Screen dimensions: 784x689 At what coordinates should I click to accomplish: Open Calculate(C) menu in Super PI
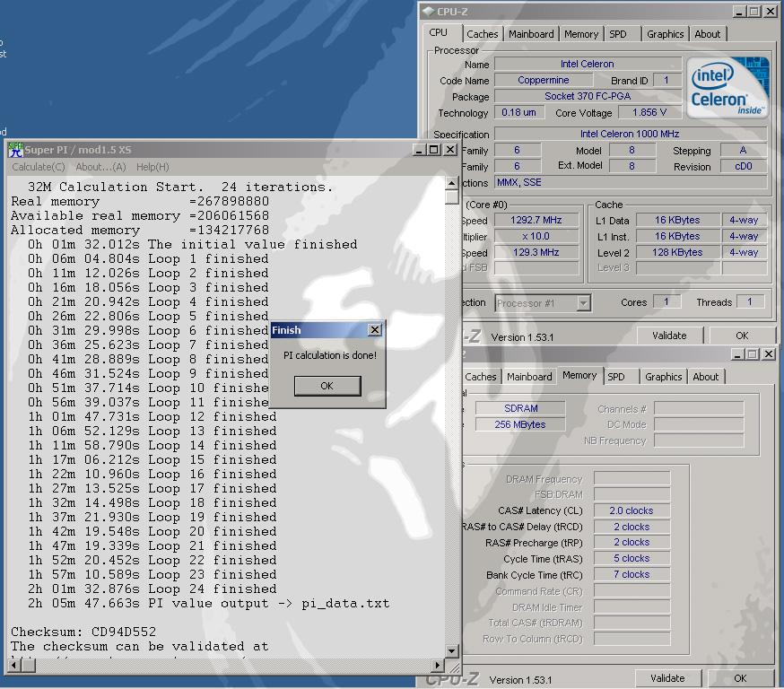click(38, 167)
